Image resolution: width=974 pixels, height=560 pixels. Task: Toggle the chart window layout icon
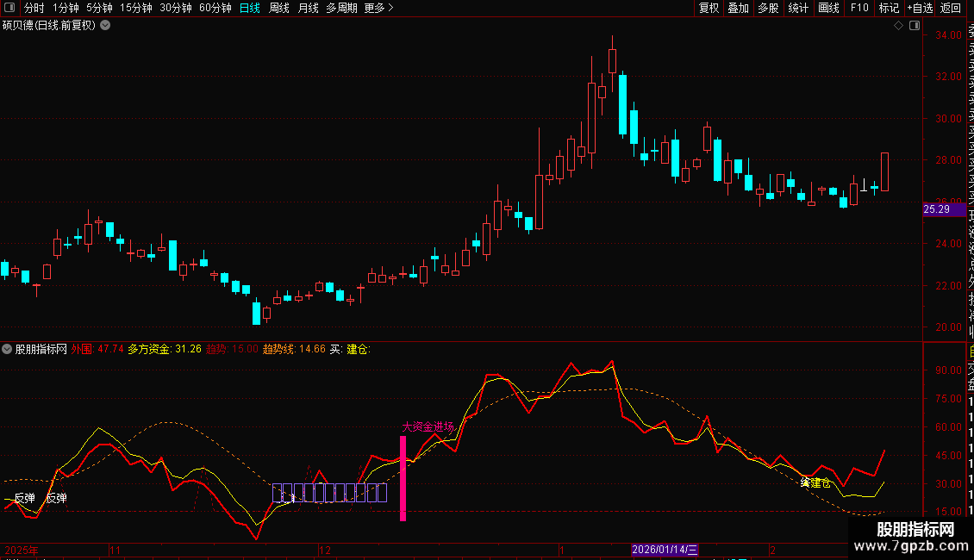pos(915,26)
